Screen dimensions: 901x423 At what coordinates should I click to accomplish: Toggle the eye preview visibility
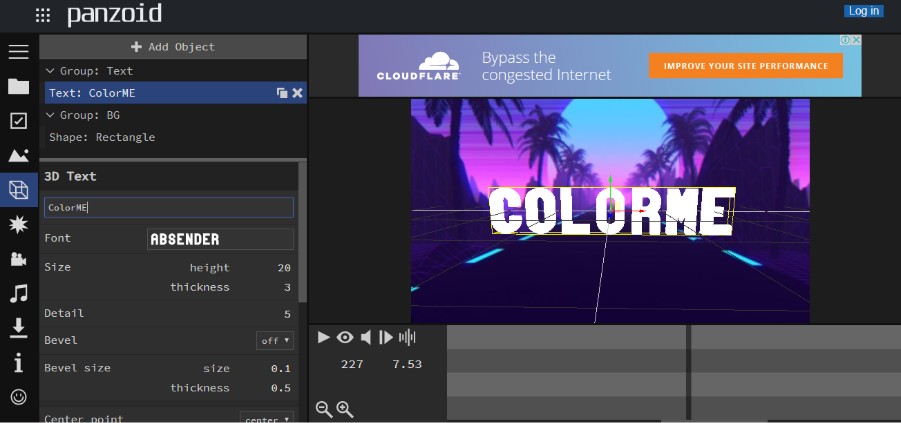pos(345,337)
